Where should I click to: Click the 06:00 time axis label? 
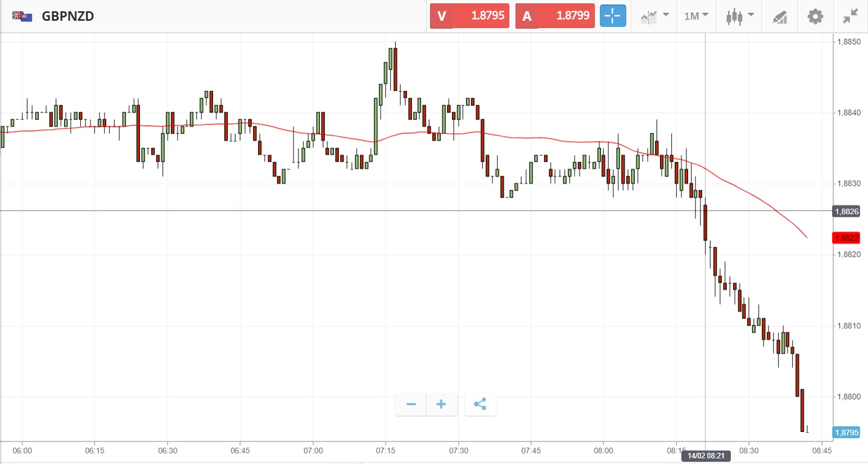click(x=22, y=451)
